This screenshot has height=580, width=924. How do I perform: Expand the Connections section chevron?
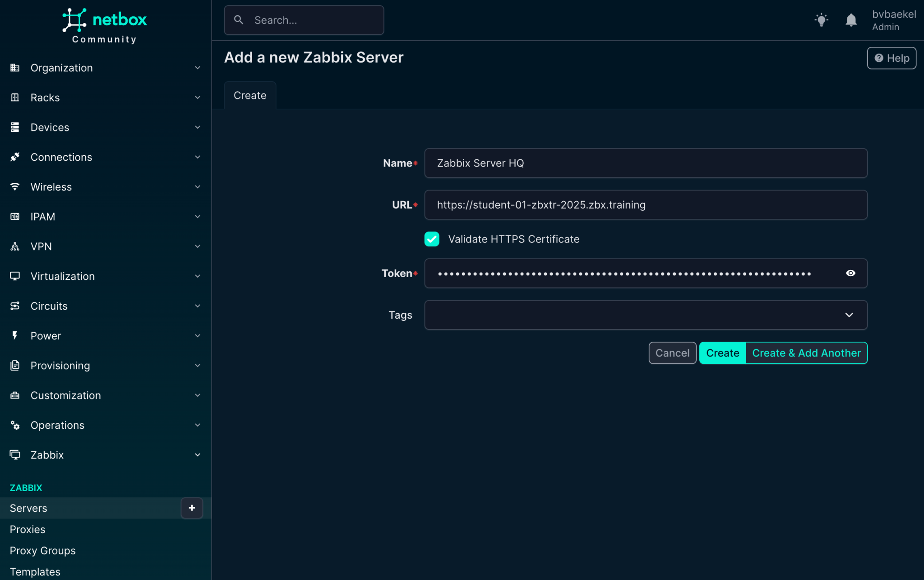(x=198, y=157)
